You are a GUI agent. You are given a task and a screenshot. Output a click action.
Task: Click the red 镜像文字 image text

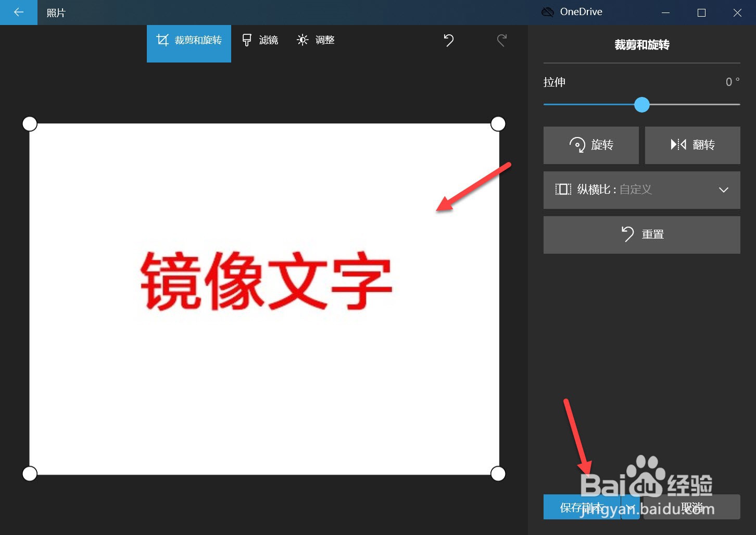(266, 281)
